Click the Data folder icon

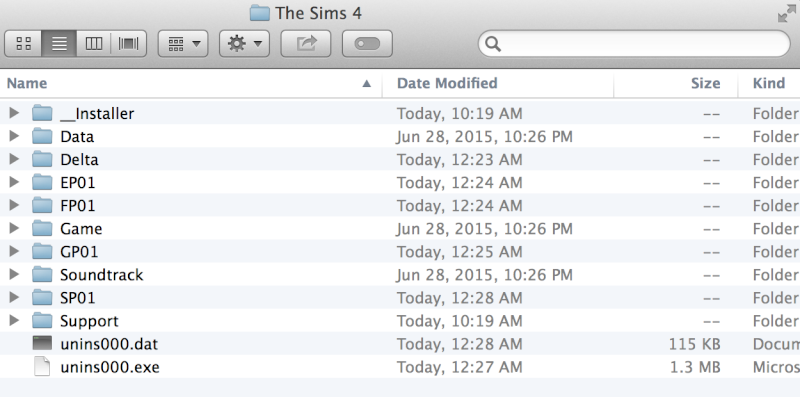pyautogui.click(x=42, y=136)
